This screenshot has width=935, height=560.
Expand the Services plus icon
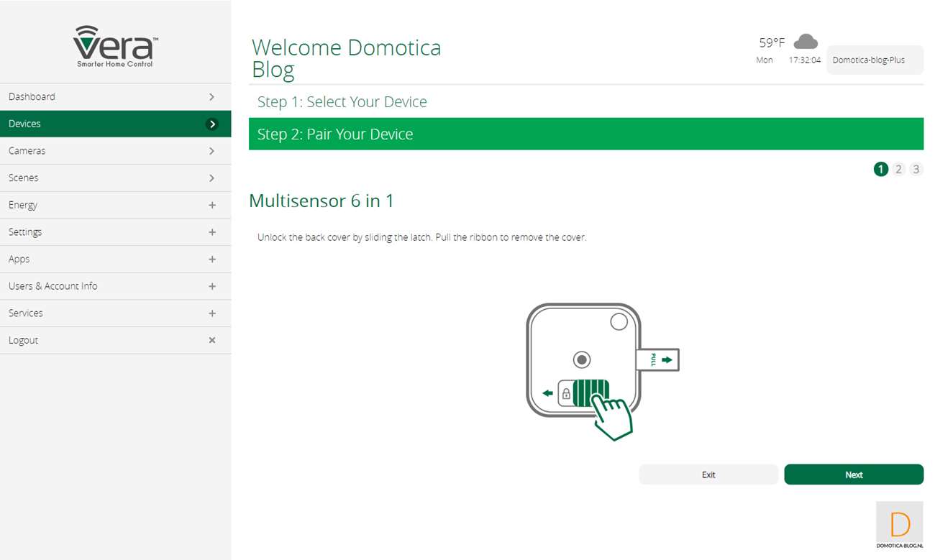pyautogui.click(x=212, y=313)
